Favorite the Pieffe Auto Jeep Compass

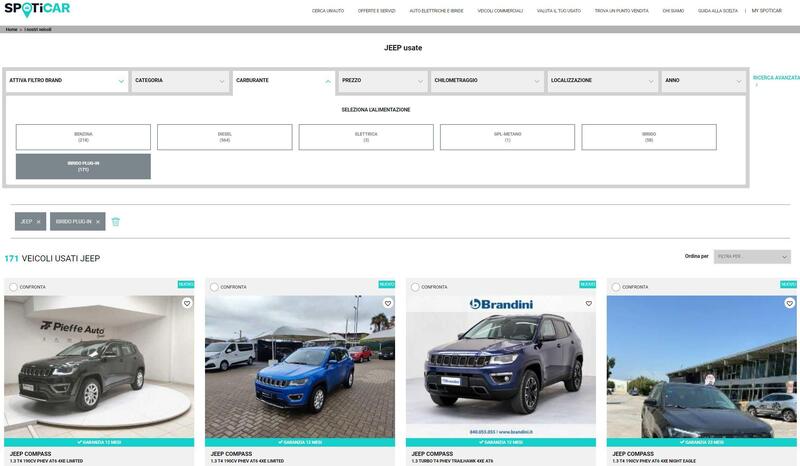tap(187, 303)
